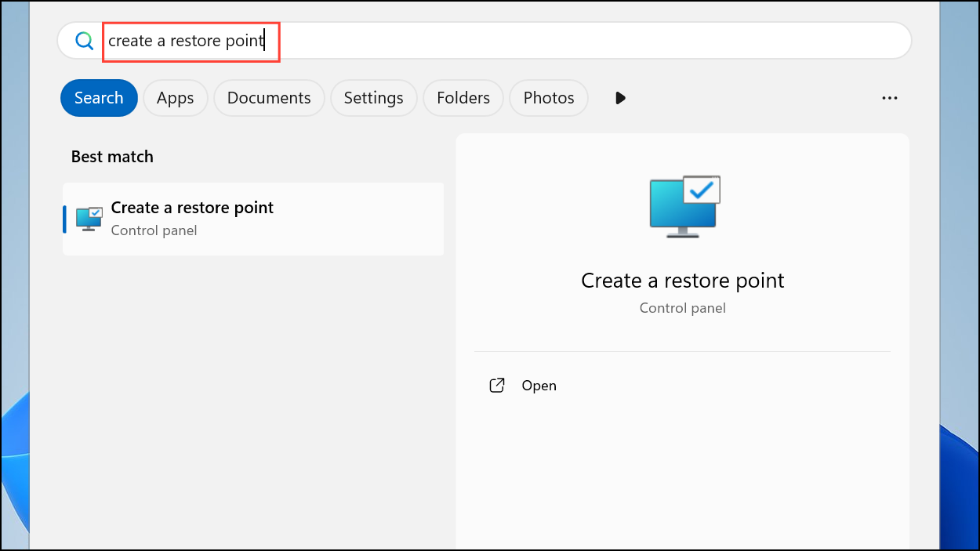Select the Search filter tab

point(99,98)
